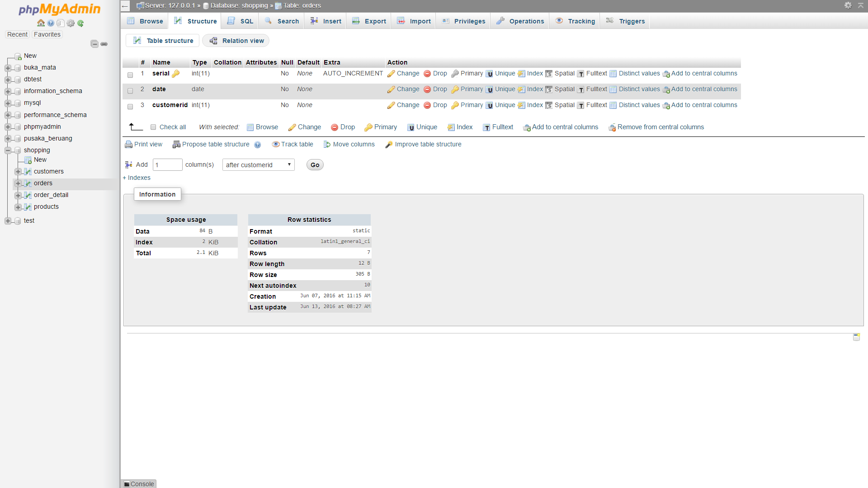Click the Home icon in sidebar
The width and height of the screenshot is (868, 488).
41,23
